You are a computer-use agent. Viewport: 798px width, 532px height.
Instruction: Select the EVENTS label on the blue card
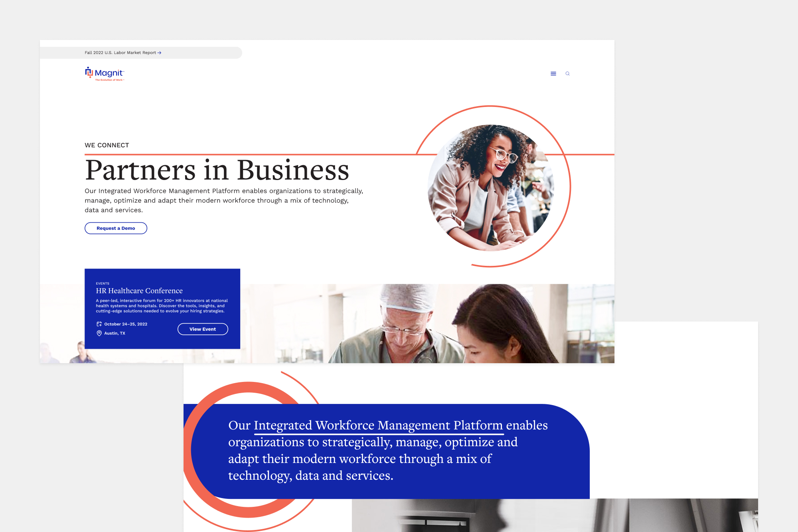coord(103,283)
